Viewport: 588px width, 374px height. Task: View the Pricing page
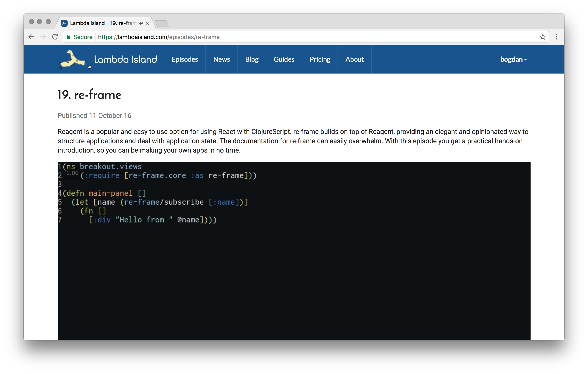pyautogui.click(x=320, y=59)
